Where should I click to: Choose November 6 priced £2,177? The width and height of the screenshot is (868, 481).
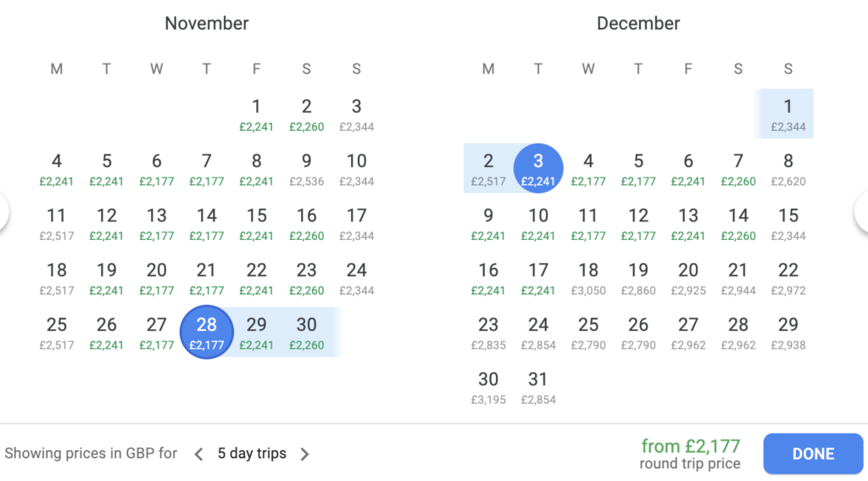[x=157, y=169]
